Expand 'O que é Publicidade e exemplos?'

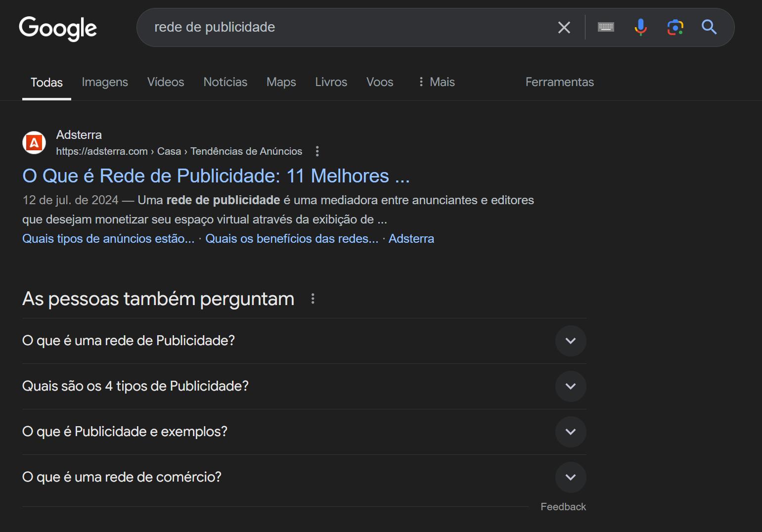coord(571,432)
